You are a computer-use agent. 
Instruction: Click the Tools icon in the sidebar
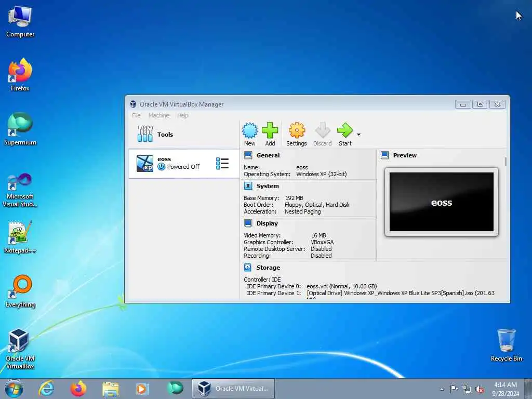(145, 134)
